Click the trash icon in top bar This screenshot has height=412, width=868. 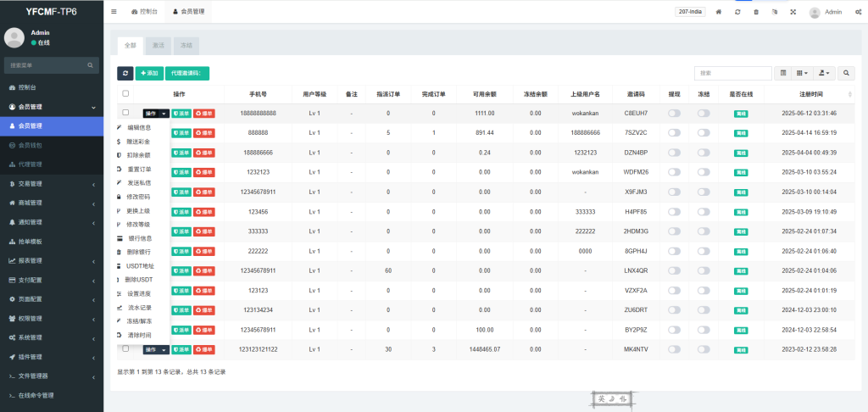tap(755, 12)
